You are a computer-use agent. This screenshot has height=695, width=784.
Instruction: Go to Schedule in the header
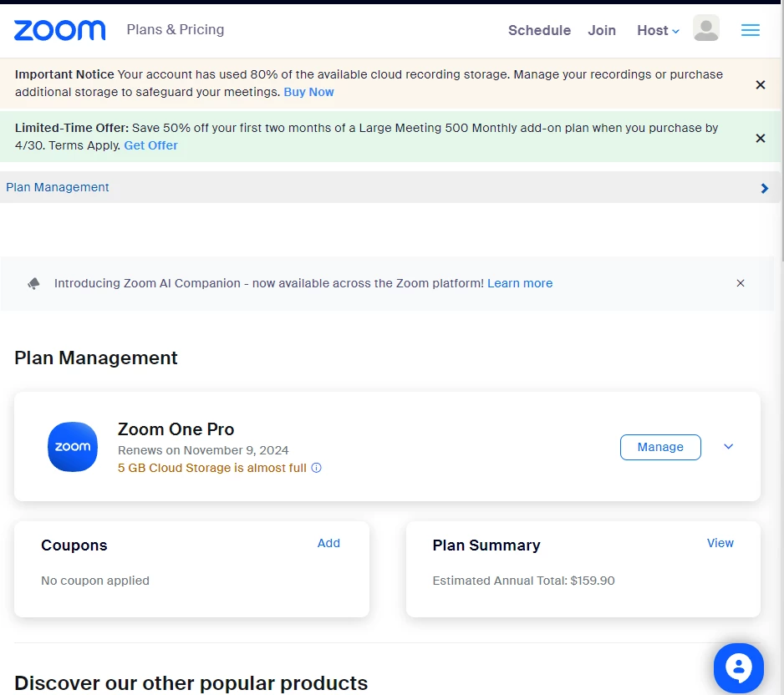click(x=539, y=30)
